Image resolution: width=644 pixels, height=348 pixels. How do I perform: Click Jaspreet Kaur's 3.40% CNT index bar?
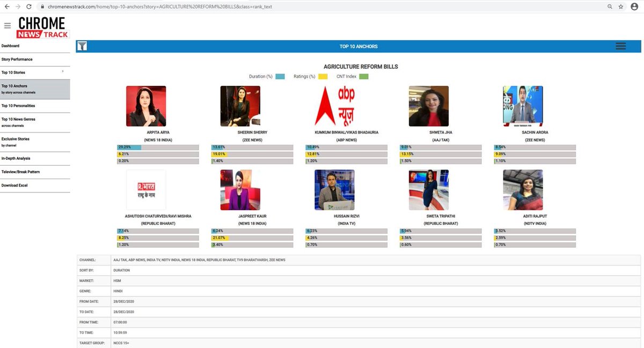point(252,245)
